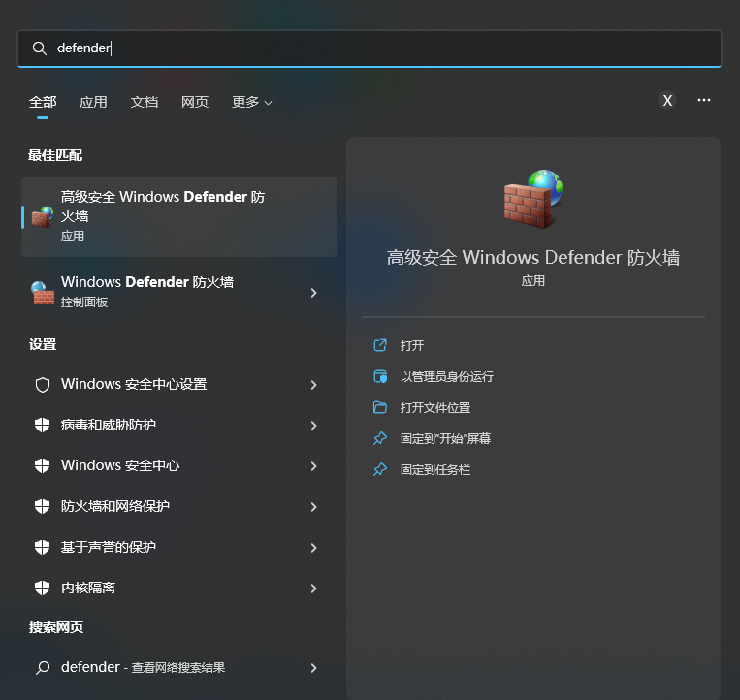Click the Windows Defender 防火墙 control panel icon
Viewport: 740px width, 700px height.
43,293
